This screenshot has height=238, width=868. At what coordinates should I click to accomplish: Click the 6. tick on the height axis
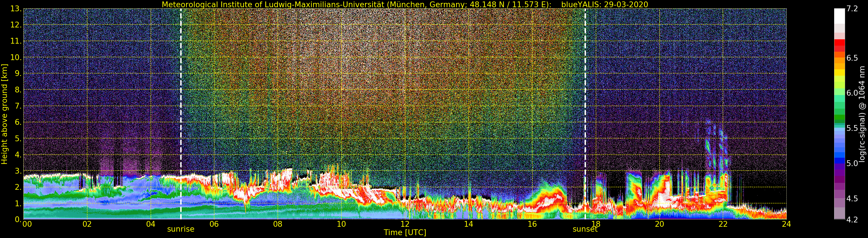(x=19, y=122)
